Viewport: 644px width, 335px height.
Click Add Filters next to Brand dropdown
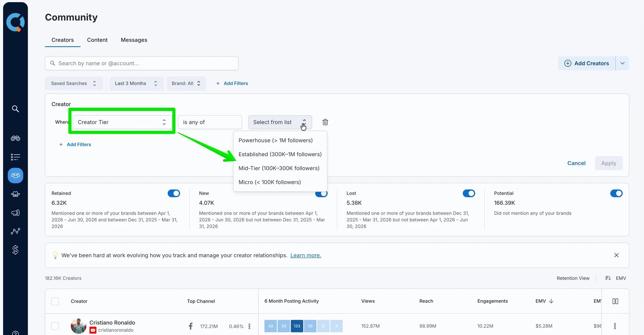(232, 83)
